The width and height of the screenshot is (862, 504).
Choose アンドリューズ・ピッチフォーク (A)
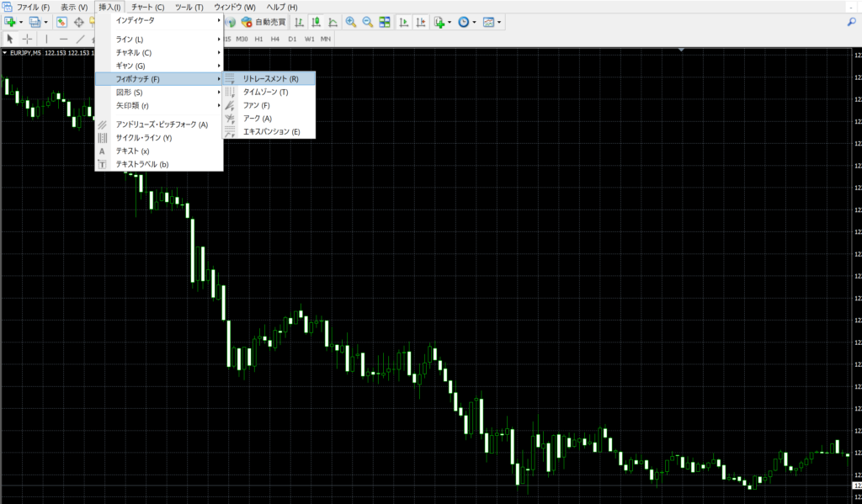coord(159,125)
